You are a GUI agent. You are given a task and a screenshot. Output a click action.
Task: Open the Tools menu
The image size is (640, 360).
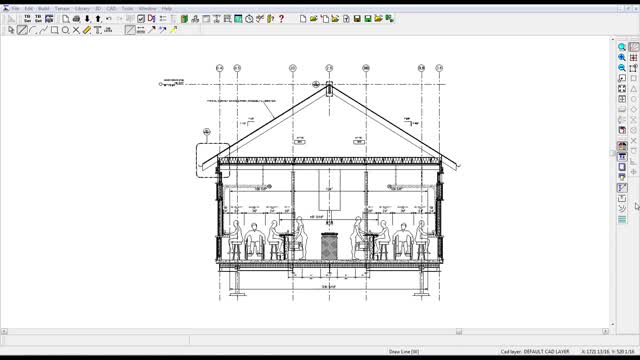click(127, 9)
